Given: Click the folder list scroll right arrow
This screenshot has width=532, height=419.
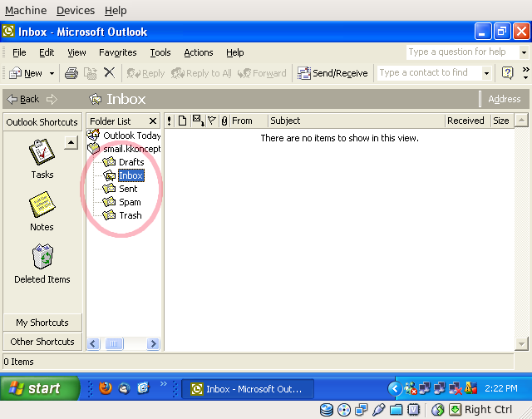Looking at the screenshot, I should [153, 343].
